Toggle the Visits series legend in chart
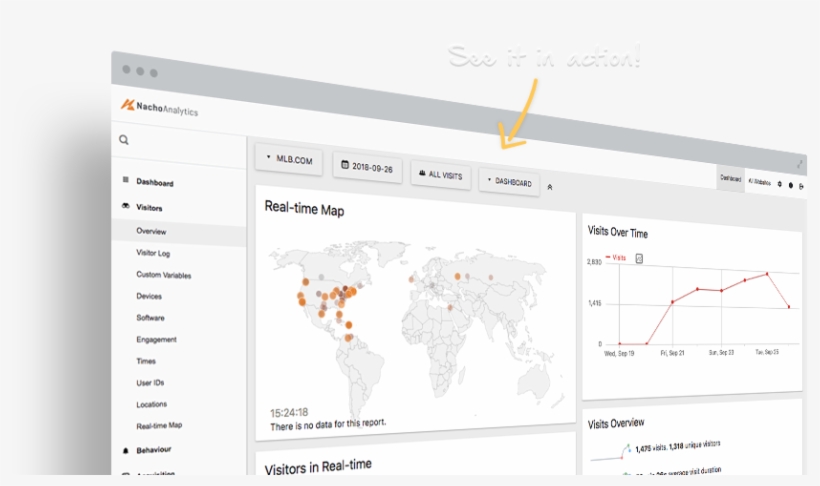The height and width of the screenshot is (486, 820). coord(616,257)
